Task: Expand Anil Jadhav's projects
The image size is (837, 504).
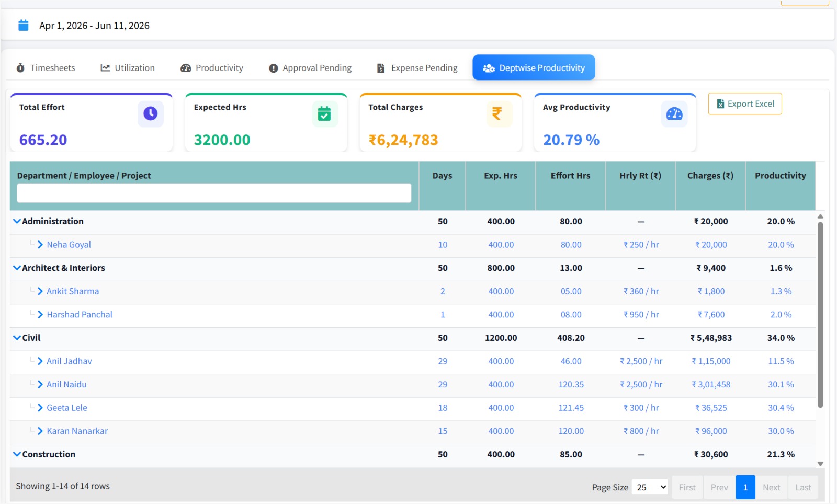Action: click(40, 361)
